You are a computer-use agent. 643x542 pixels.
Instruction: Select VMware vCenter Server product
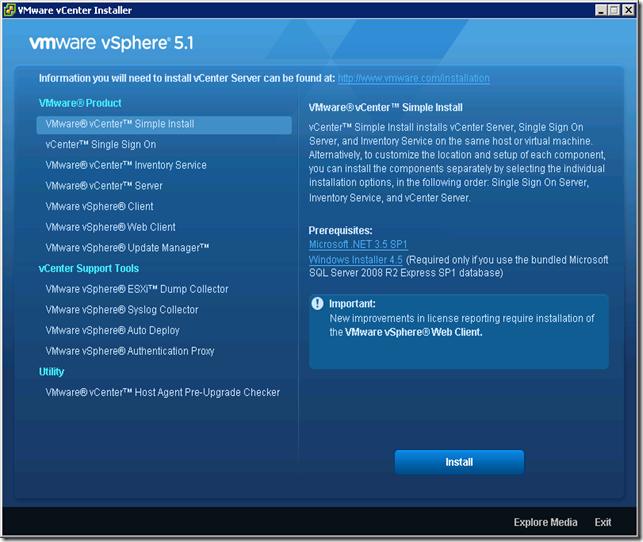click(x=104, y=186)
